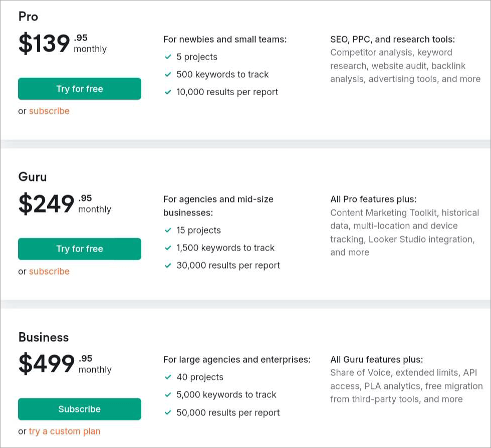491x448 pixels.
Task: Click the checkmark beside "30,000 results per report"
Action: (x=168, y=266)
